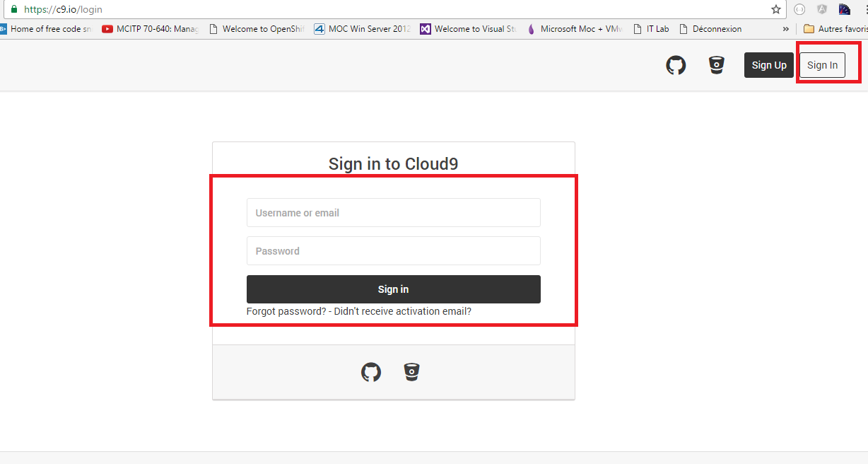Viewport: 868px width, 464px height.
Task: Click the Bitbucket icon beside Sign Up
Action: tap(717, 65)
